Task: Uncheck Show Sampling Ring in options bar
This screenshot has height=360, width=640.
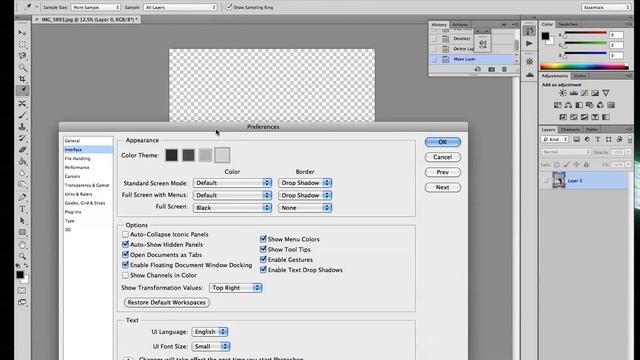Action: [x=229, y=7]
